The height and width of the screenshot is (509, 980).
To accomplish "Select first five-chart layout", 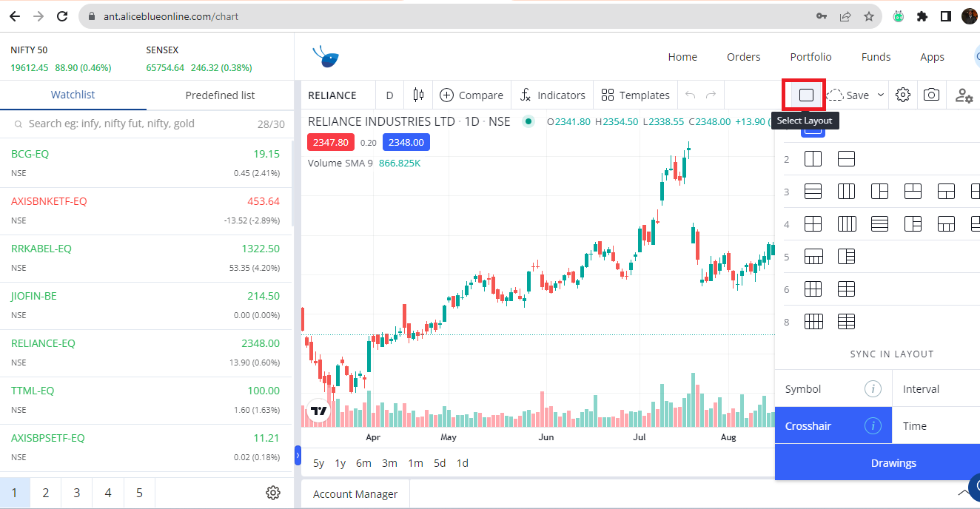I will pos(813,257).
